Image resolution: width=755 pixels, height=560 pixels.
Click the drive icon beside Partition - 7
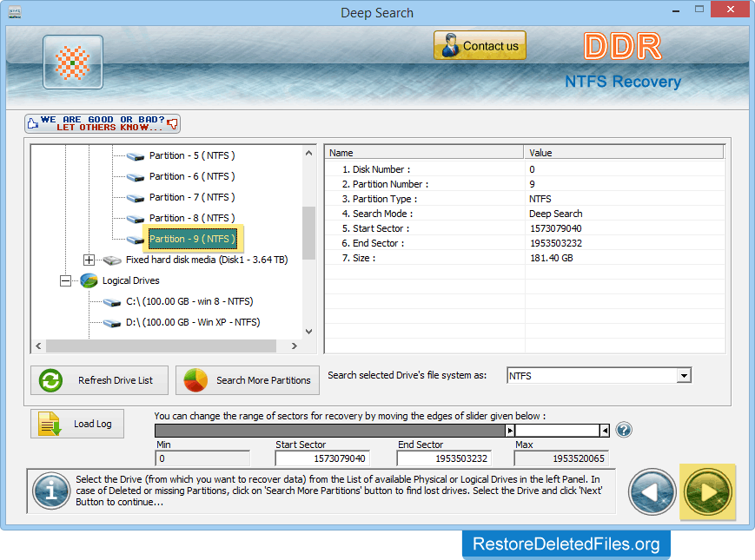[136, 198]
